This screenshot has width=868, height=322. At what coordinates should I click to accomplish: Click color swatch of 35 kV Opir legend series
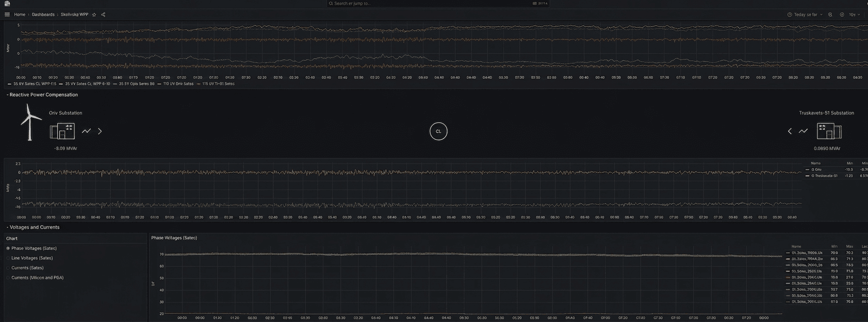[114, 84]
